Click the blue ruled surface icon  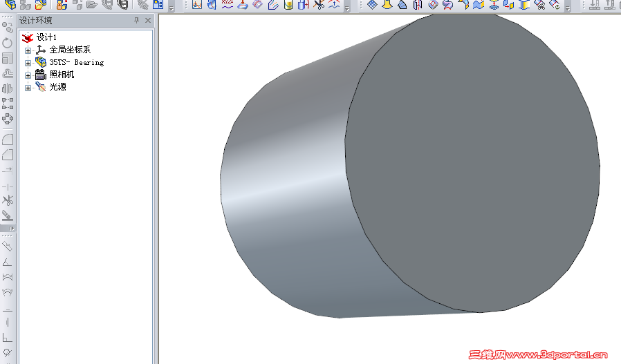[402, 4]
